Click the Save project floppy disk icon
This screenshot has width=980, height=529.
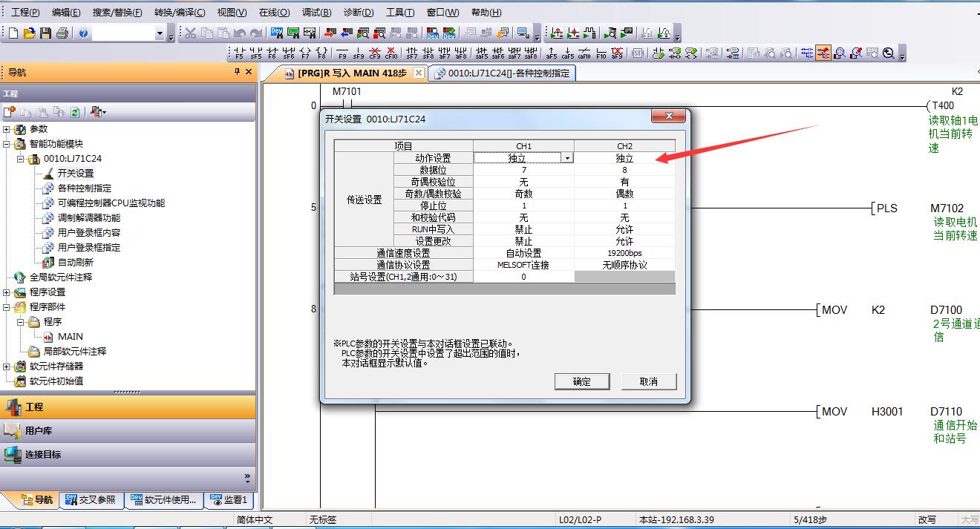[46, 33]
